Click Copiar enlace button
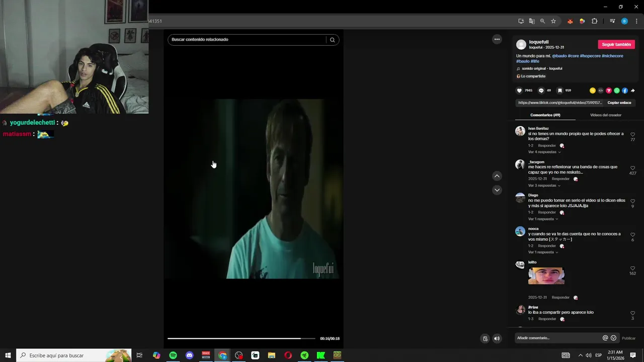 pyautogui.click(x=619, y=103)
